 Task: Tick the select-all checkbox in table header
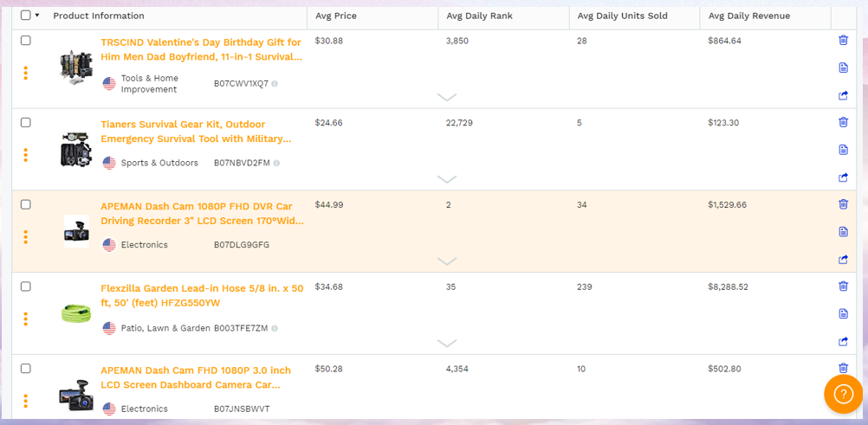point(25,15)
